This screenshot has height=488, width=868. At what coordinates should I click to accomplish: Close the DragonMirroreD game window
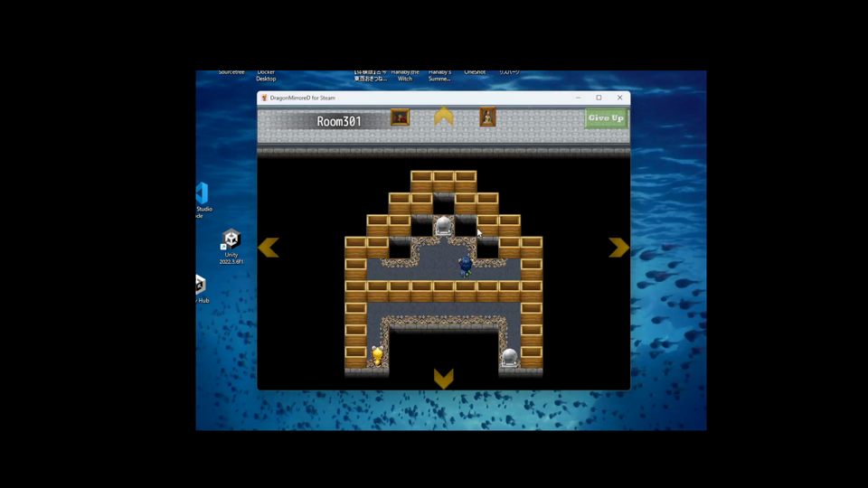619,98
